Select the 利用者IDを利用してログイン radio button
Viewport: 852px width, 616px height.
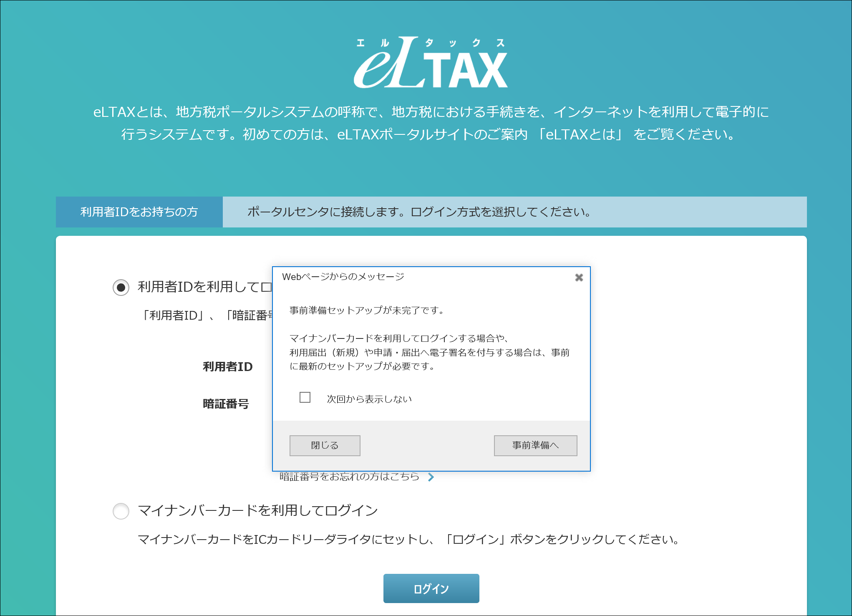click(121, 288)
